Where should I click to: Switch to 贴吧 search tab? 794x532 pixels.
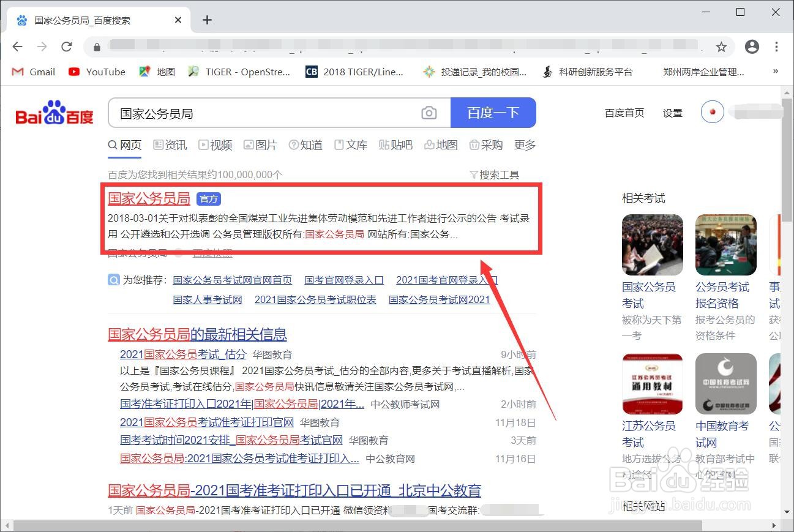[x=396, y=145]
